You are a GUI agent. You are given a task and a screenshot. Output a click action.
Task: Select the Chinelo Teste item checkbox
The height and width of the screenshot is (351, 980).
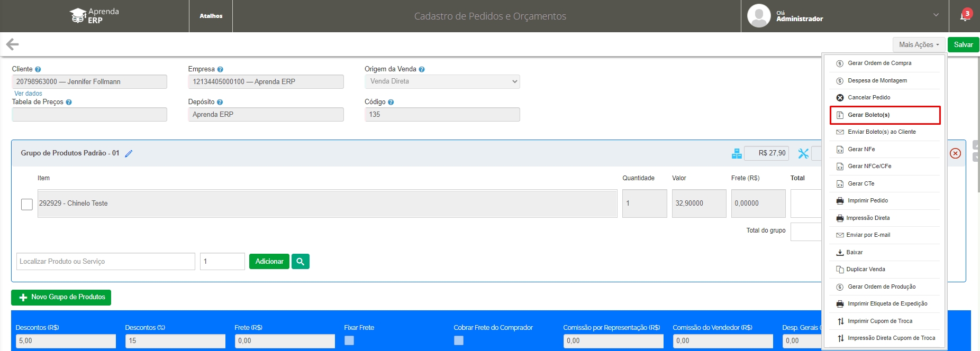(27, 204)
